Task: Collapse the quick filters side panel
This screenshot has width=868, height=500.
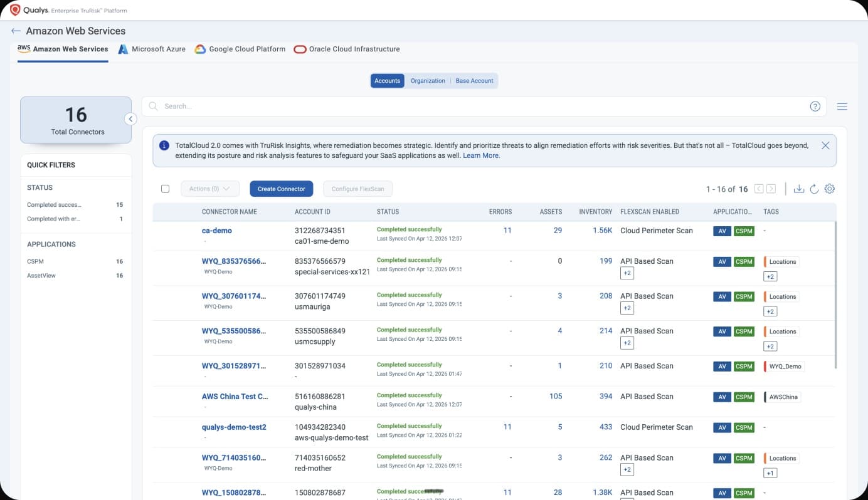Action: pos(130,119)
